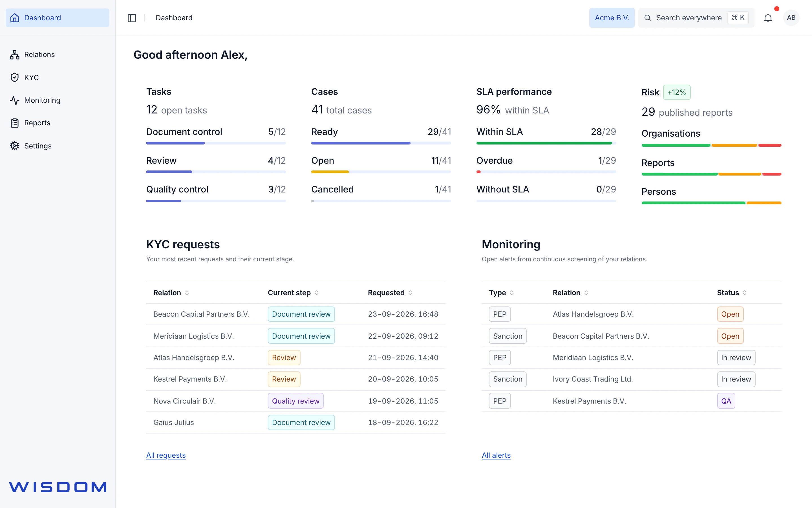Image resolution: width=812 pixels, height=508 pixels.
Task: Click QA status for Kestrel Payments alert
Action: click(x=726, y=401)
